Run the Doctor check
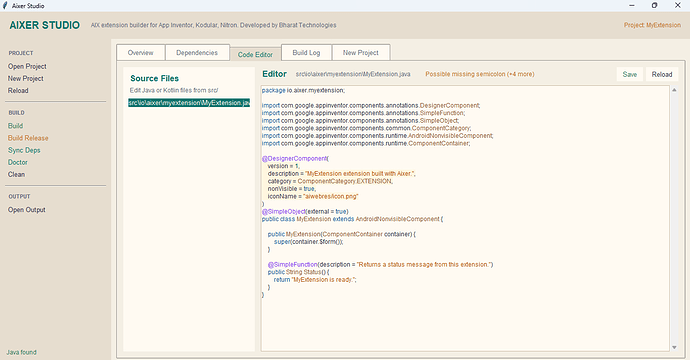 (18, 162)
